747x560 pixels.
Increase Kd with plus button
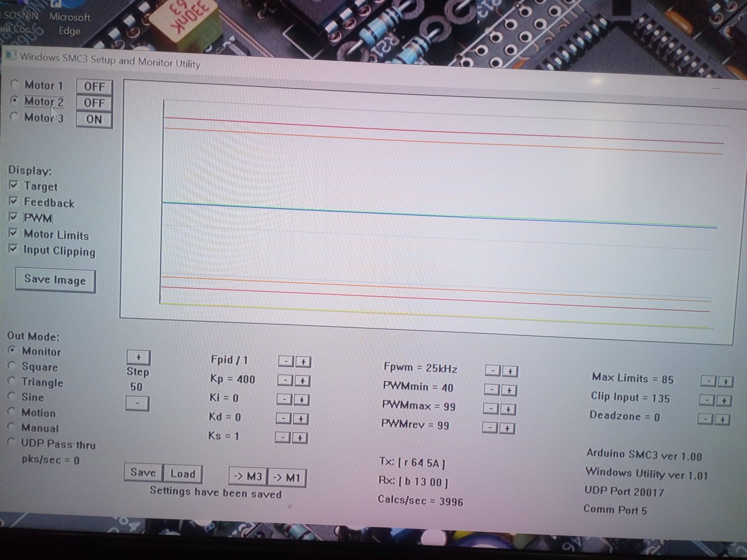point(301,419)
